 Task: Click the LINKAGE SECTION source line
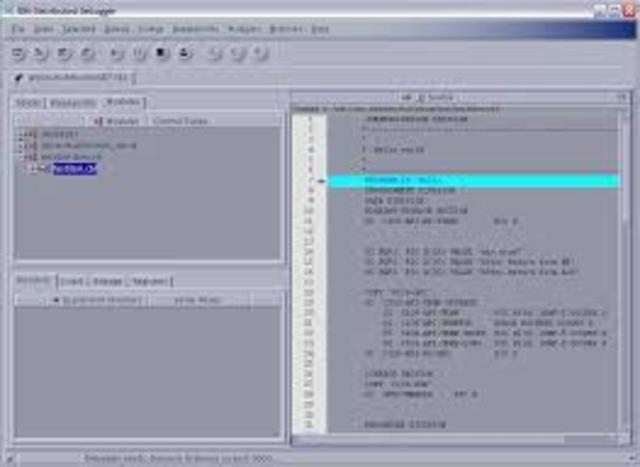pyautogui.click(x=399, y=374)
